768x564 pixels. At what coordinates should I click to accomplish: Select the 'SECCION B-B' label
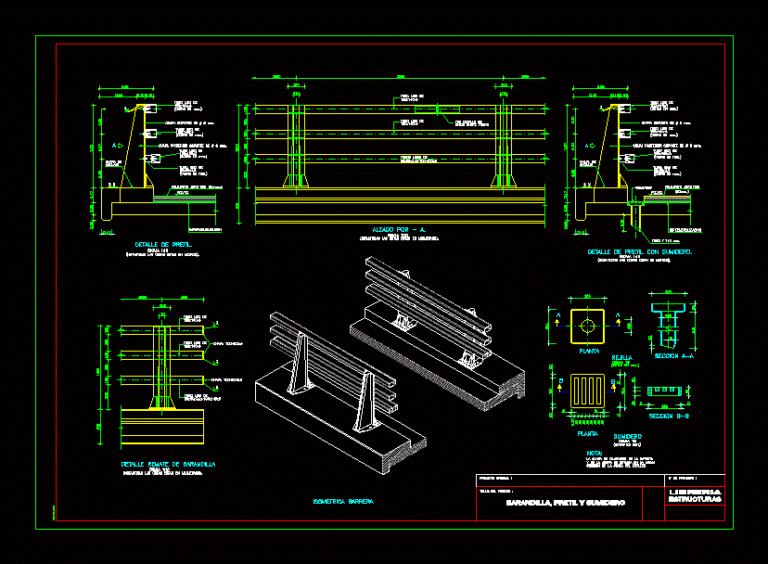click(669, 416)
